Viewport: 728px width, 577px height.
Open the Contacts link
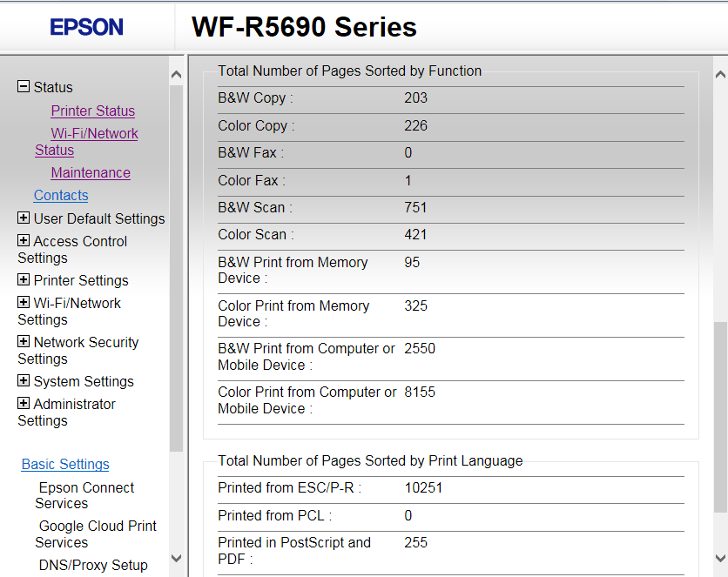(61, 195)
